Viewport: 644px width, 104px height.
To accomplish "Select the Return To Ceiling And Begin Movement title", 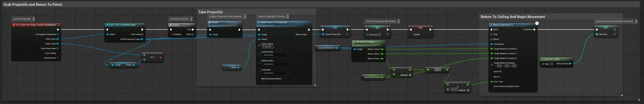I will 513,17.
